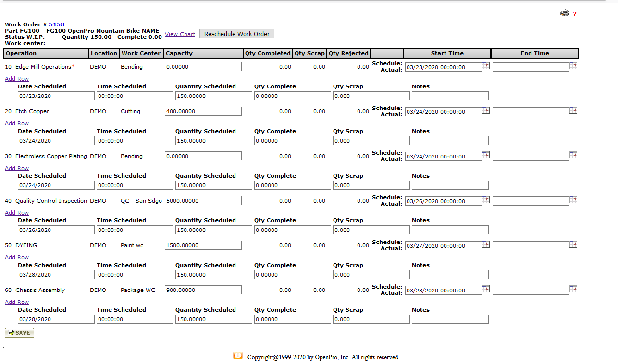Click the printer icon at top right
This screenshot has width=618, height=364.
[564, 13]
